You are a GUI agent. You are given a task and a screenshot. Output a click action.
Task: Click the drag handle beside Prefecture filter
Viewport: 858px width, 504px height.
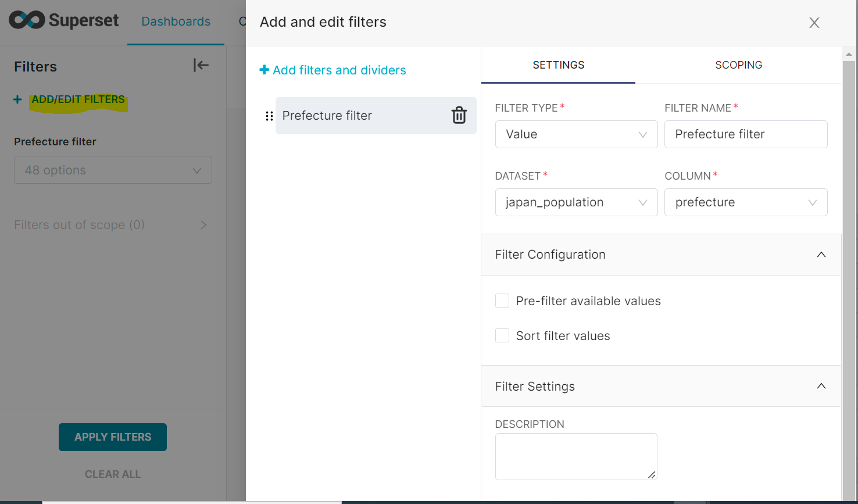[x=269, y=116]
